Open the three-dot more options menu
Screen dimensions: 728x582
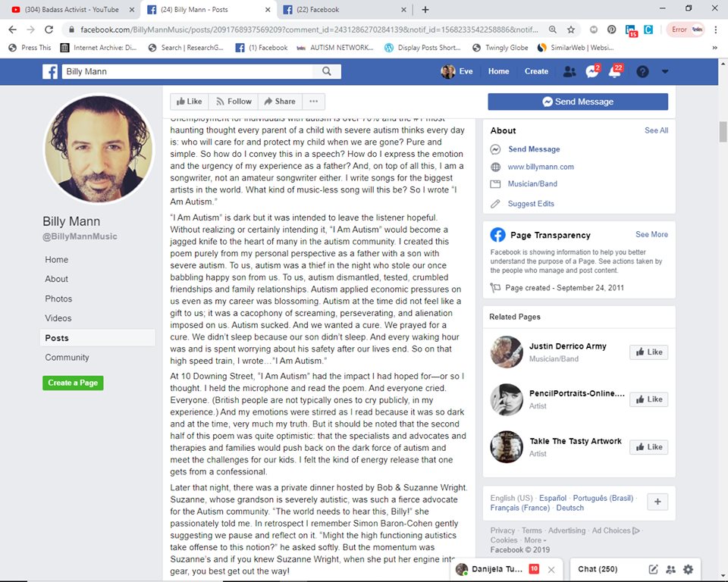[x=313, y=102]
